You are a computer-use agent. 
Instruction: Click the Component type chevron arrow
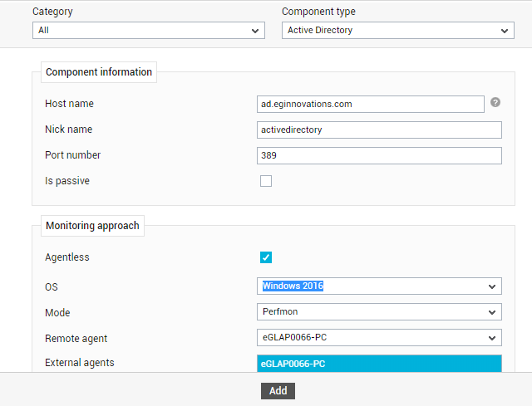[x=505, y=31]
